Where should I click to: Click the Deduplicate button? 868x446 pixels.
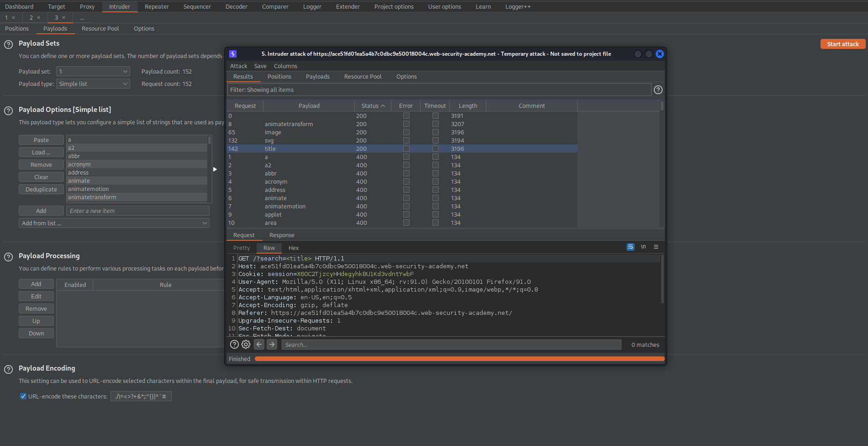click(x=41, y=190)
